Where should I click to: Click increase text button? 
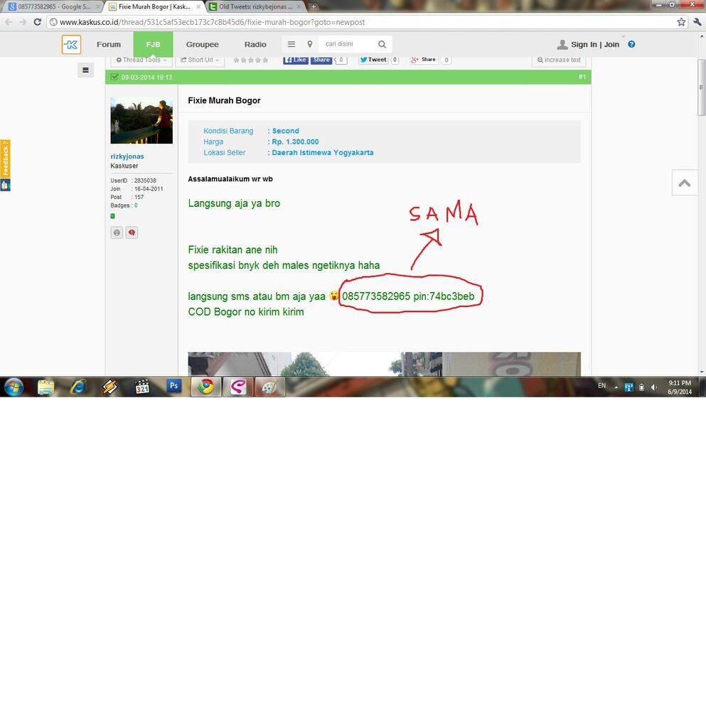click(x=559, y=60)
